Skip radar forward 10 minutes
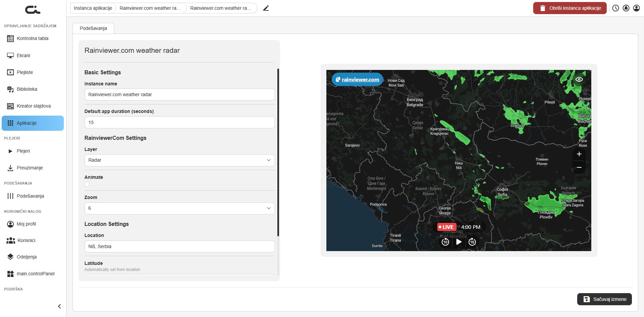The image size is (644, 317). pyautogui.click(x=472, y=242)
